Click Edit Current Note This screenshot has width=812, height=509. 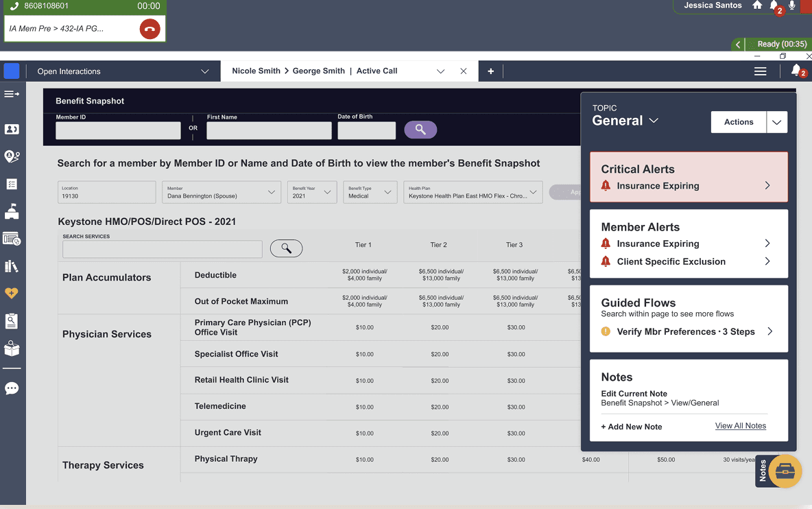(x=634, y=394)
